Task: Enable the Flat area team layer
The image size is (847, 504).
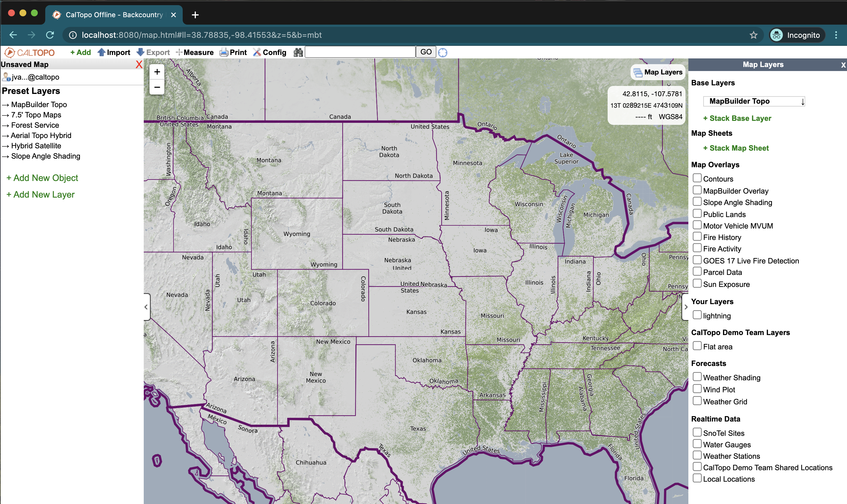Action: [697, 346]
